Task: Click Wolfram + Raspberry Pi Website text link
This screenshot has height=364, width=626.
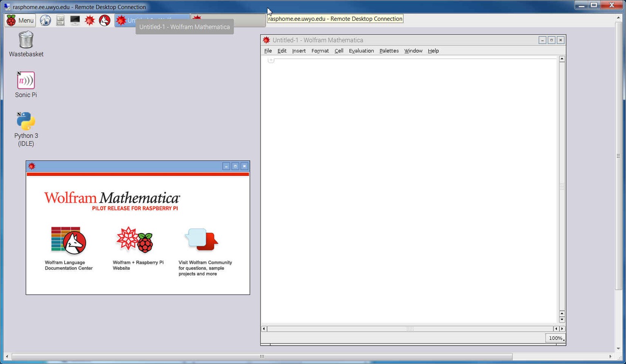Action: [x=138, y=265]
